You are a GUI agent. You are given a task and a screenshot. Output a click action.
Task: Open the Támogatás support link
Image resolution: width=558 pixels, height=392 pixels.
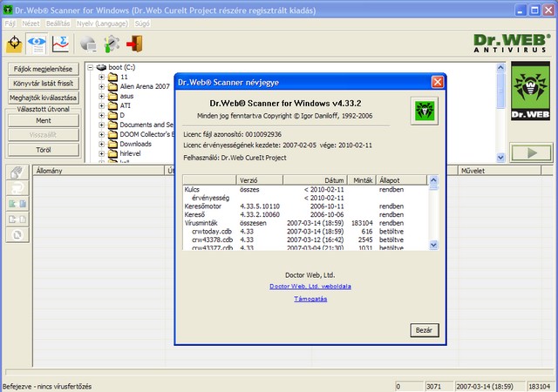(310, 299)
